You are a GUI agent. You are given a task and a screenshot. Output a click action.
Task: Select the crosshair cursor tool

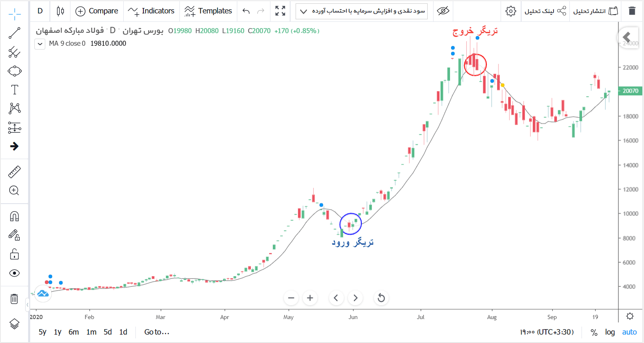(x=14, y=14)
